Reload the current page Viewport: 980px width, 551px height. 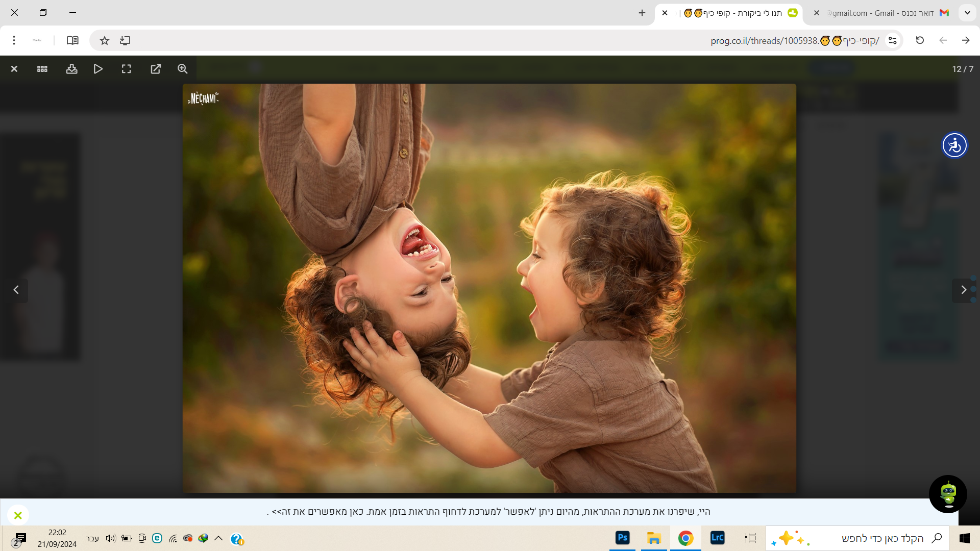click(x=920, y=40)
